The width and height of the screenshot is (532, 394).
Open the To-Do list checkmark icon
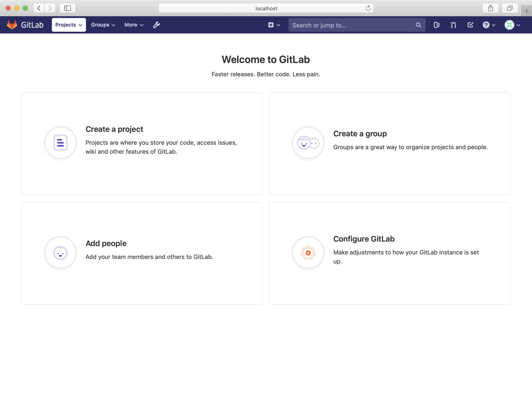pyautogui.click(x=470, y=25)
